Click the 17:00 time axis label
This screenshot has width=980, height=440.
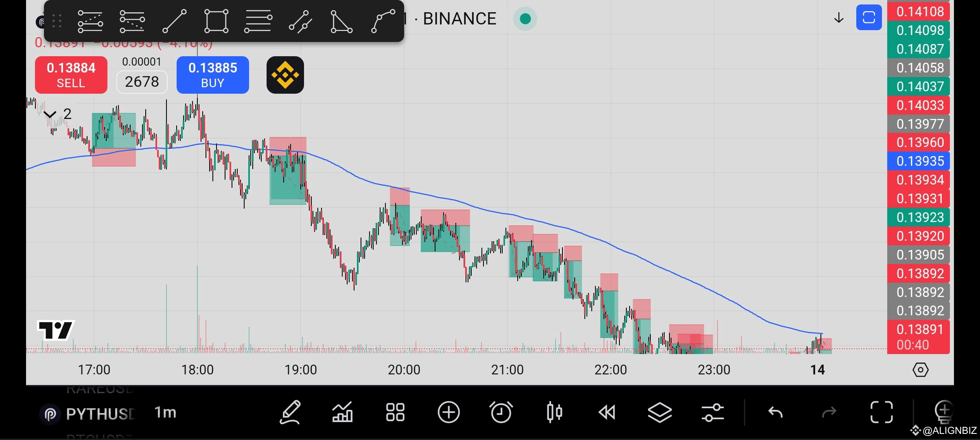tap(94, 370)
